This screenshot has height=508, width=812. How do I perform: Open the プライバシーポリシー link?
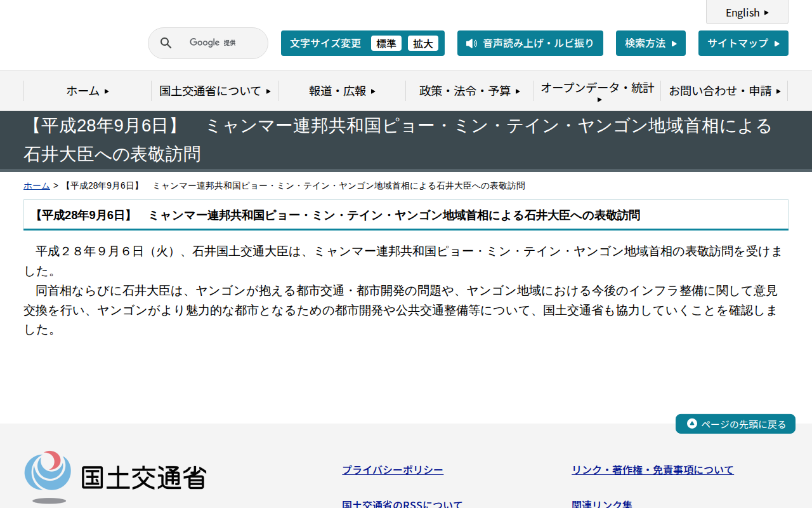392,469
